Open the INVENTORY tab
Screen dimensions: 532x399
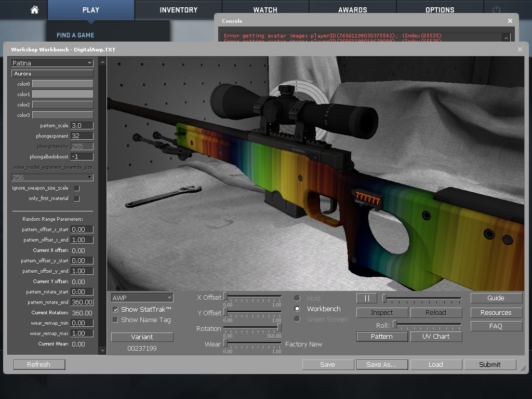[179, 10]
